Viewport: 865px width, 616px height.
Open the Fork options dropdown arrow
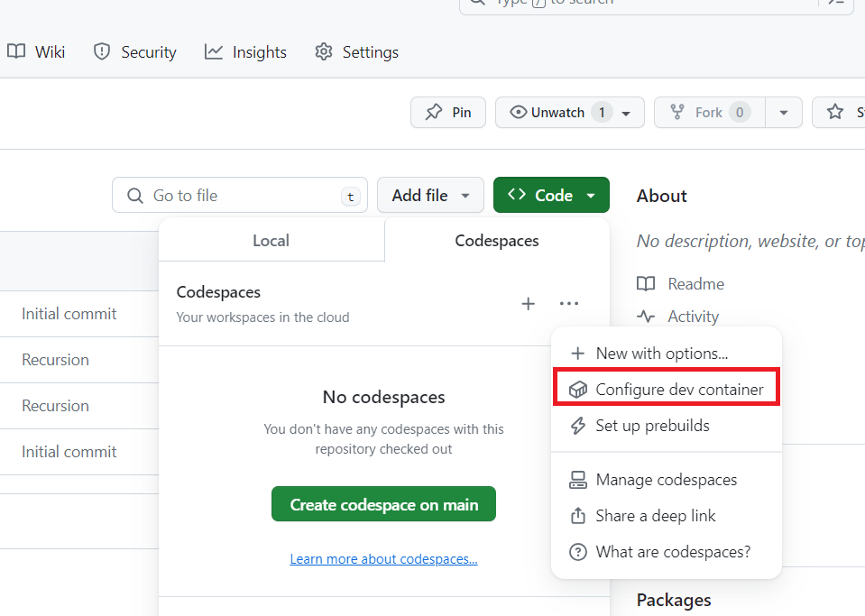tap(783, 113)
